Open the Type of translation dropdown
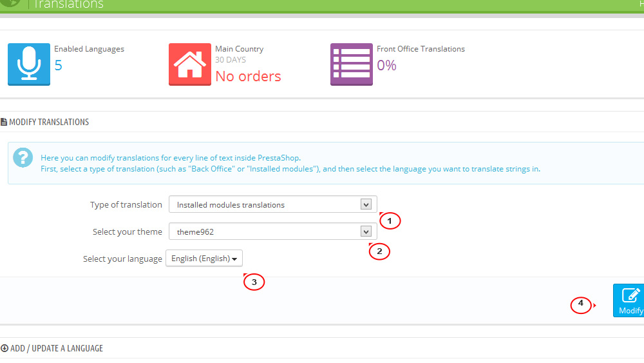Screen dimensions: 644x363 click(272, 204)
